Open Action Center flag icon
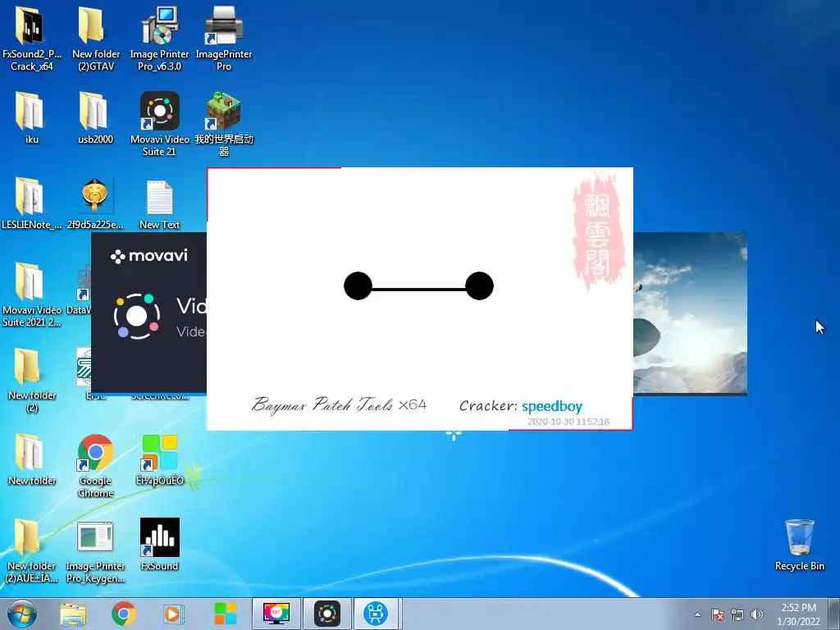 718,615
